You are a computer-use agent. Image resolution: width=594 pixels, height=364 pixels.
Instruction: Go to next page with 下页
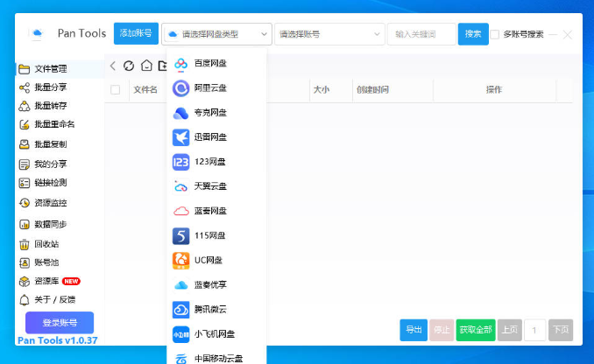click(x=561, y=330)
